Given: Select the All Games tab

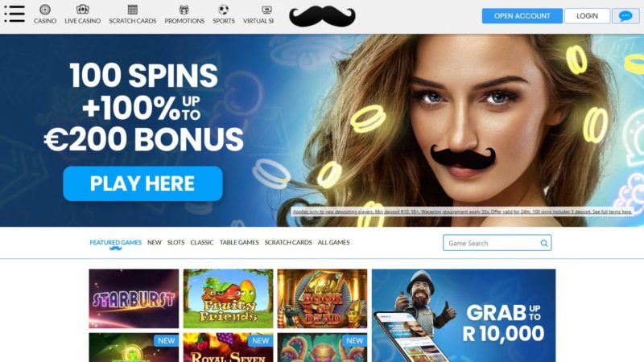Looking at the screenshot, I should tap(333, 243).
